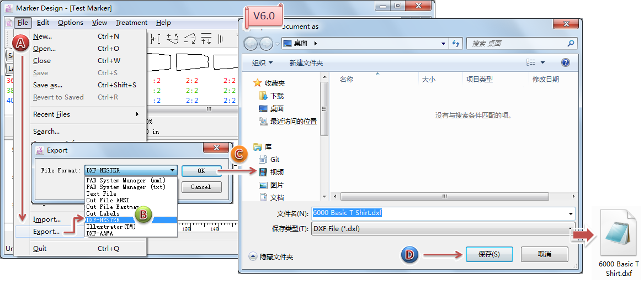Click the refresh button beside the address bar

click(x=456, y=43)
